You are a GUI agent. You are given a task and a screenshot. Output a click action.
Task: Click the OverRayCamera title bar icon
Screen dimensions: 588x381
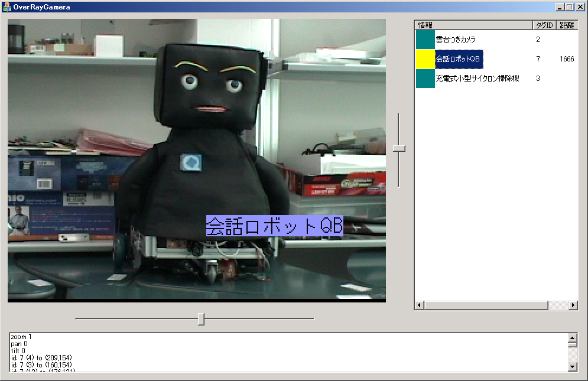click(x=7, y=6)
